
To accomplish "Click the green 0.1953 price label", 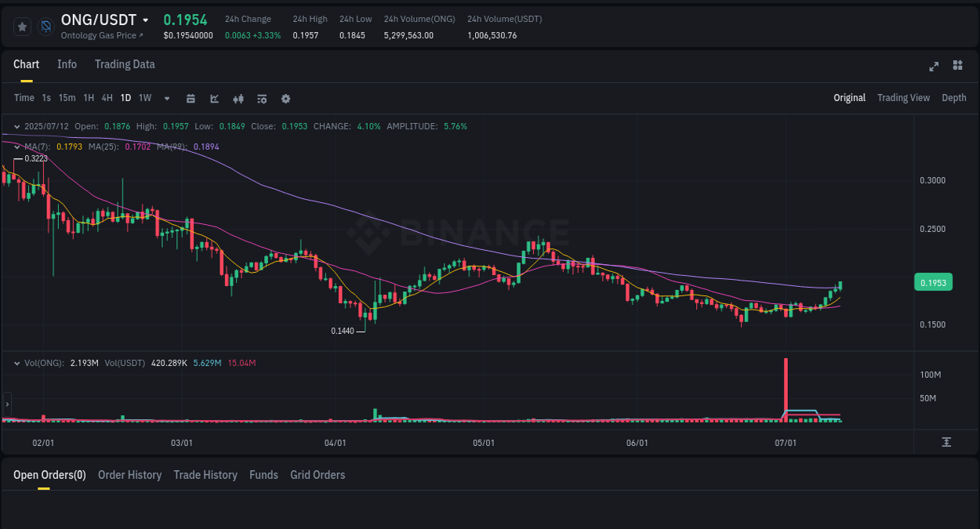I will click(933, 281).
